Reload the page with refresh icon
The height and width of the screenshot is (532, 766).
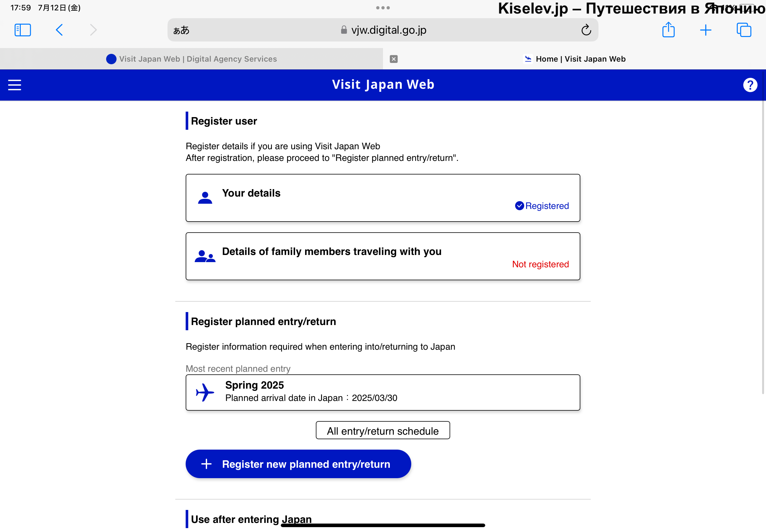pyautogui.click(x=586, y=30)
